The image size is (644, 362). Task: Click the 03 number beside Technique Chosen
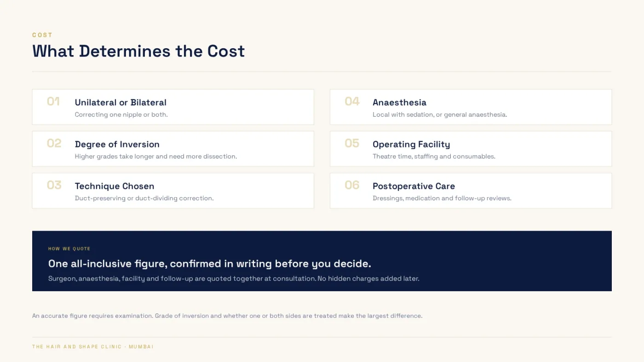54,185
